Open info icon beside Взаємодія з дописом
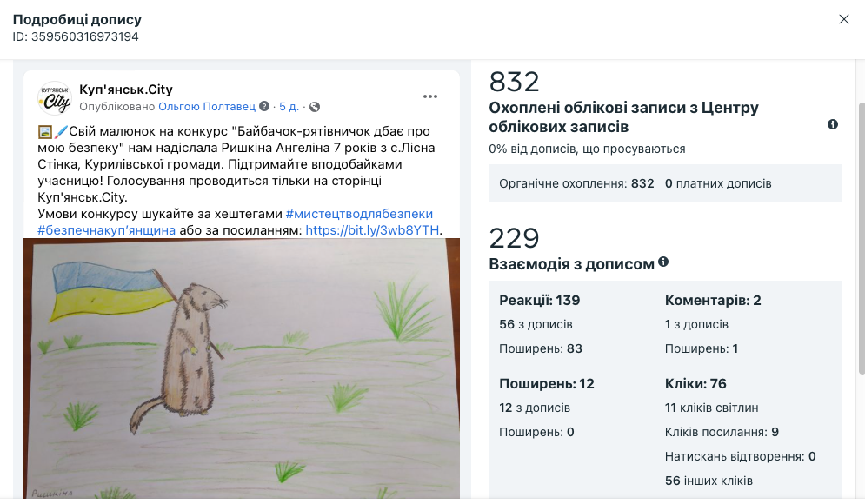 click(x=663, y=262)
